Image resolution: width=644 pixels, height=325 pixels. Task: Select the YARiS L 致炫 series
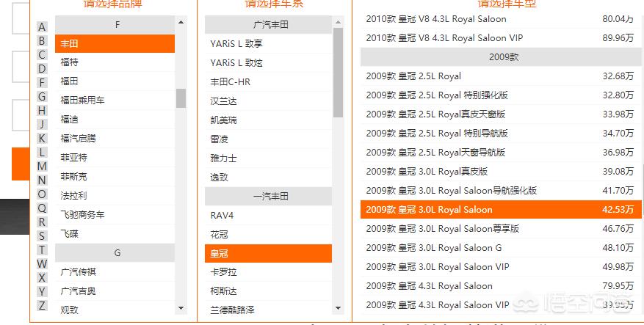pyautogui.click(x=268, y=63)
